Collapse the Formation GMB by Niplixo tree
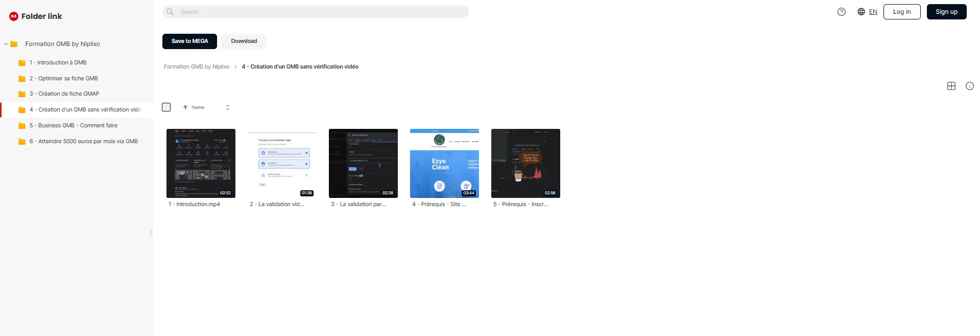 6,44
